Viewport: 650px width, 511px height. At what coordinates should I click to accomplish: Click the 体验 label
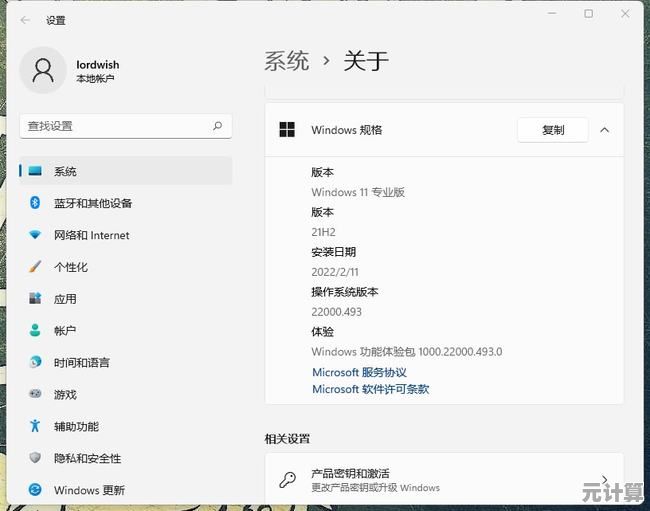pos(323,332)
